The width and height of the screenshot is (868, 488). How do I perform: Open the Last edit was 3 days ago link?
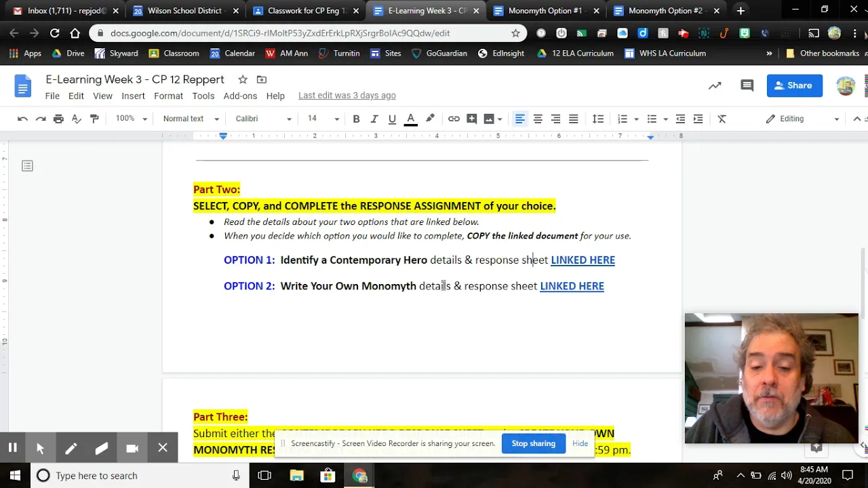tap(347, 96)
